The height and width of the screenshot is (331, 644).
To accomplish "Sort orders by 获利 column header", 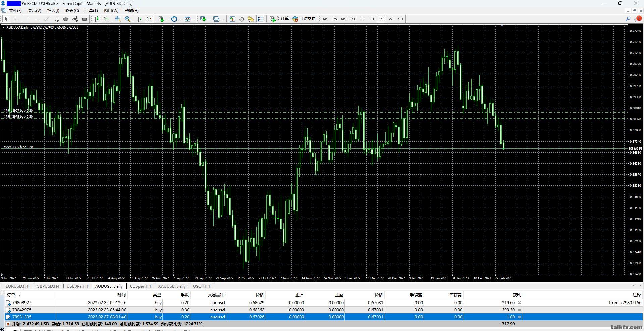I will coord(493,295).
